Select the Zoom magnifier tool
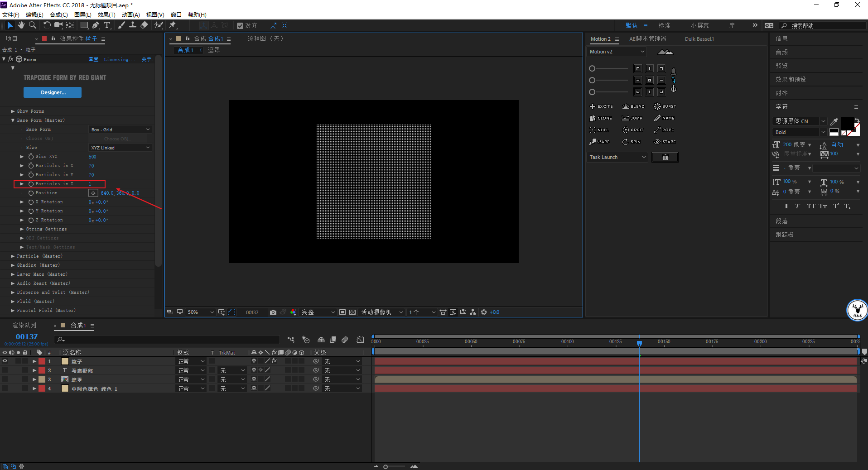868x470 pixels. [32, 25]
